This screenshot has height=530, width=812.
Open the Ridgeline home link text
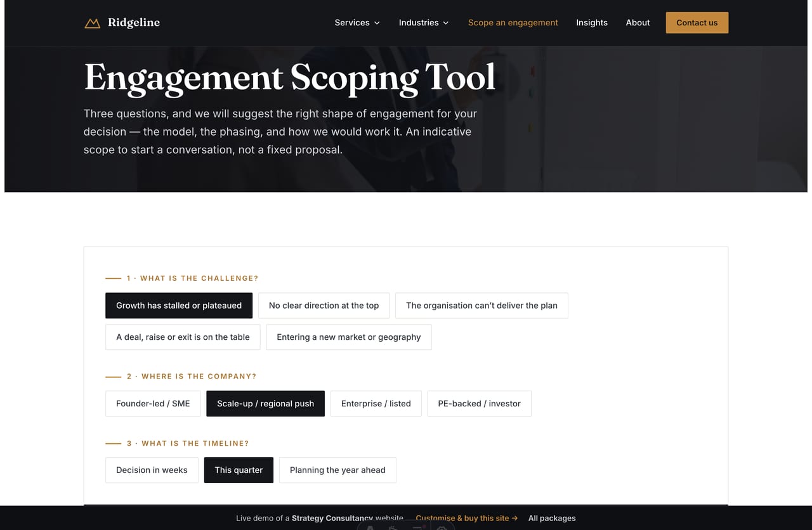point(134,23)
